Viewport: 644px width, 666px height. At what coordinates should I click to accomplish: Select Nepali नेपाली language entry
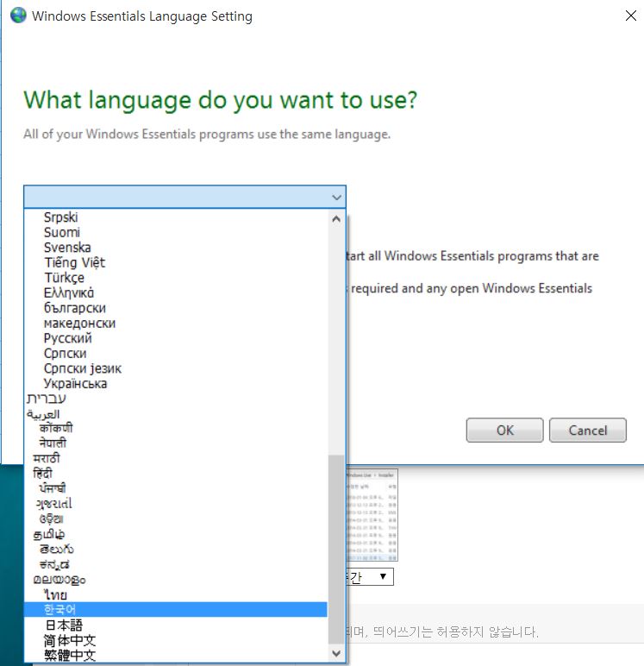tap(176, 443)
